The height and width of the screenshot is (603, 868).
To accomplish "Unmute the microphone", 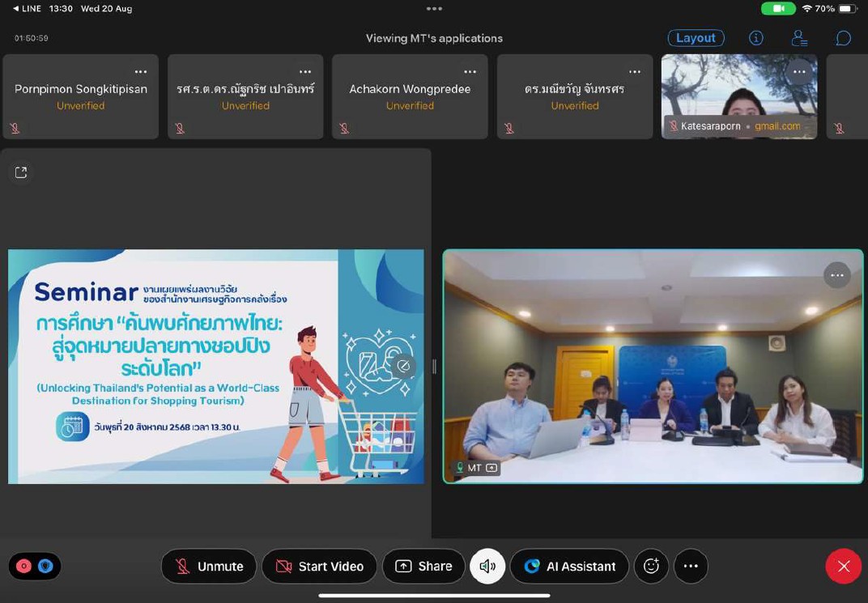I will pyautogui.click(x=209, y=567).
